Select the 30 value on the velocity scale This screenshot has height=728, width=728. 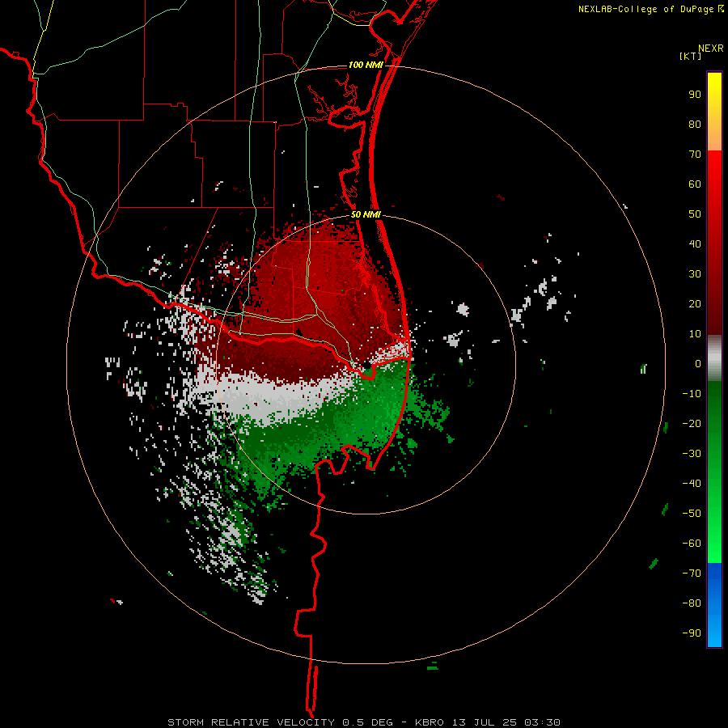(695, 274)
